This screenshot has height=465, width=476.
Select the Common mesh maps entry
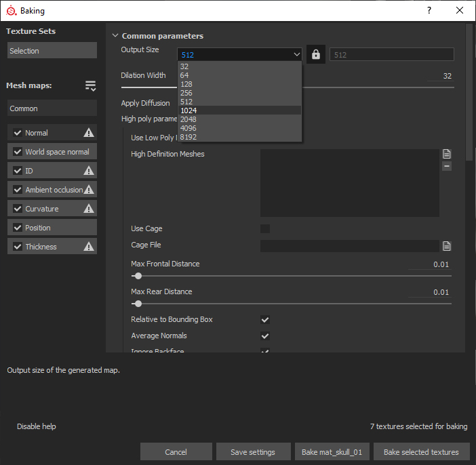click(52, 108)
